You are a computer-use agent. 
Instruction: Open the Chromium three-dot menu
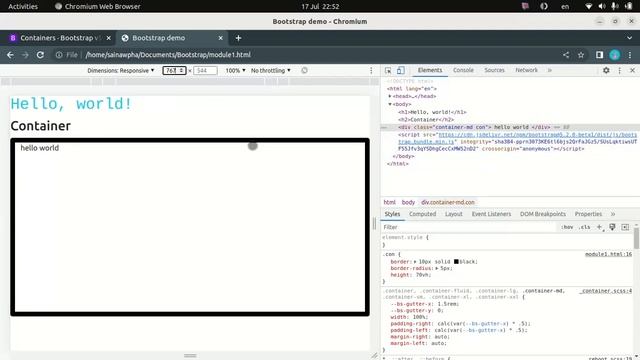pyautogui.click(x=630, y=55)
